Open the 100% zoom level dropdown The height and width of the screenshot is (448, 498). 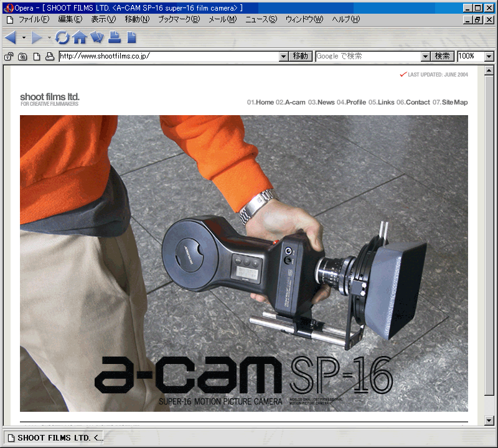pyautogui.click(x=489, y=57)
